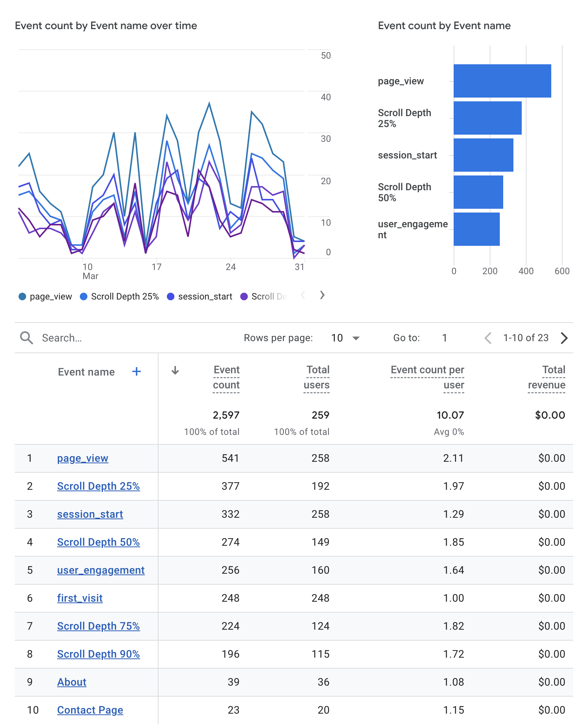Sort by Total users column header
Image resolution: width=580 pixels, height=728 pixels.
click(x=317, y=377)
